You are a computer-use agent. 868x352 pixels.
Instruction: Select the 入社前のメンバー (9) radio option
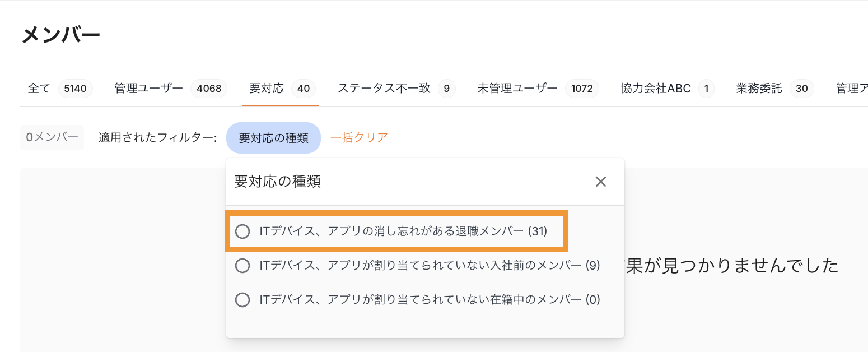click(x=242, y=266)
